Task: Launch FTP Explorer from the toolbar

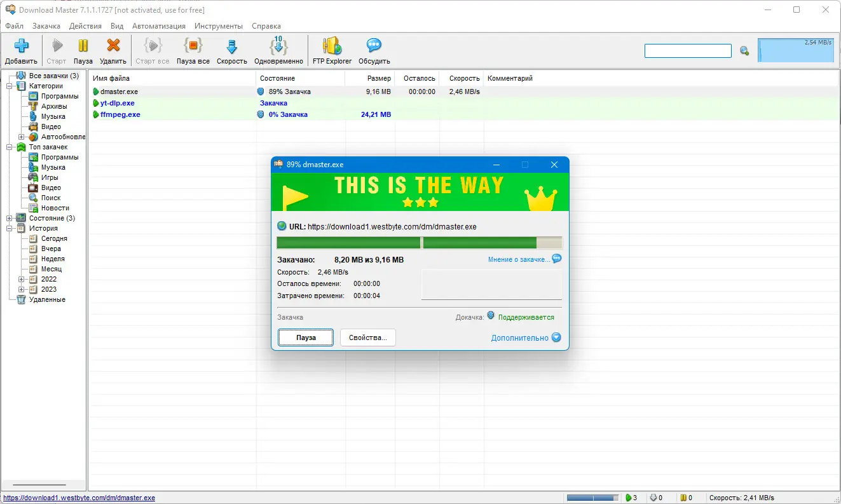Action: (332, 46)
